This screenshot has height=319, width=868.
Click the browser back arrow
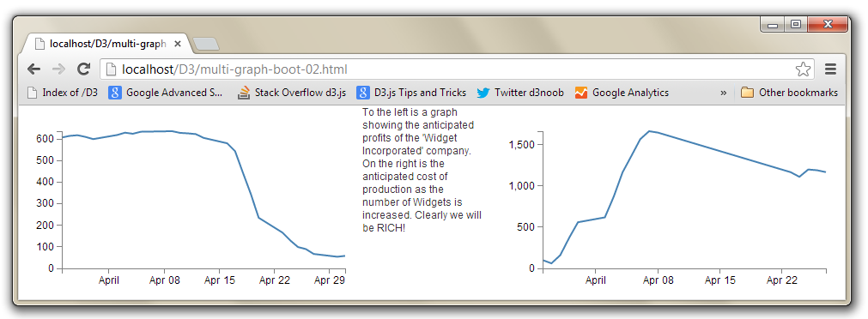(33, 69)
